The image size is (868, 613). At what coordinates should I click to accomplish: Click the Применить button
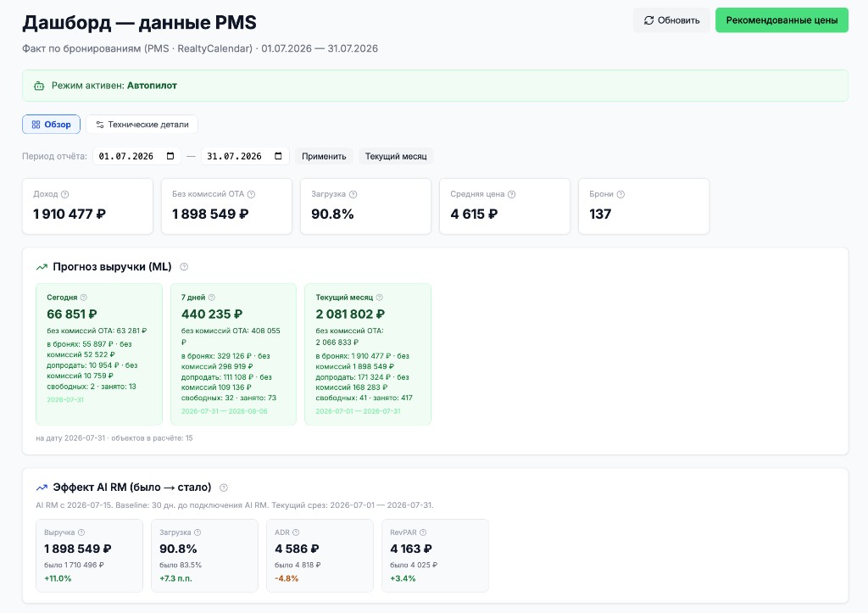[324, 156]
